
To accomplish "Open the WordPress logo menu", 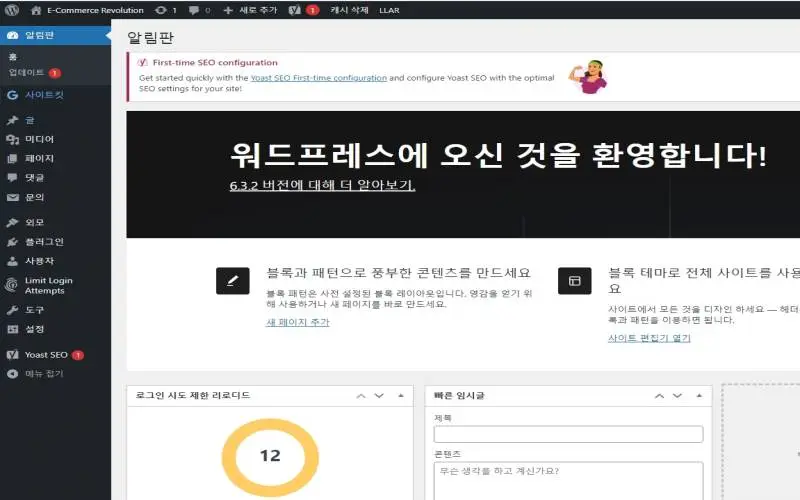I will [x=12, y=10].
